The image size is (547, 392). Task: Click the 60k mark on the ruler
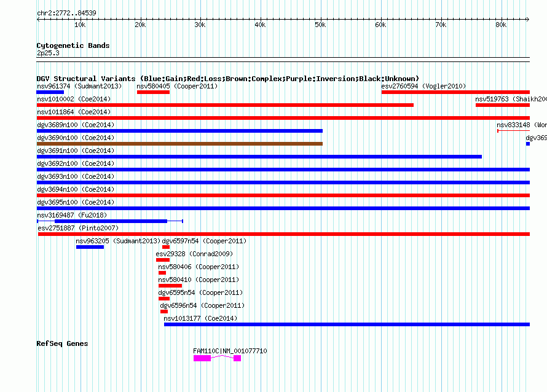coord(380,25)
